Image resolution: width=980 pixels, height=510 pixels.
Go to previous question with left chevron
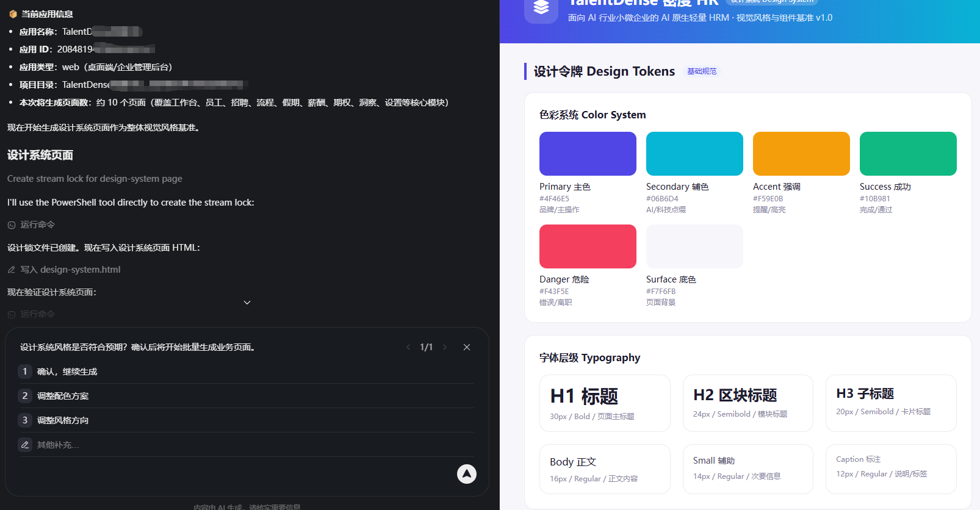(408, 347)
